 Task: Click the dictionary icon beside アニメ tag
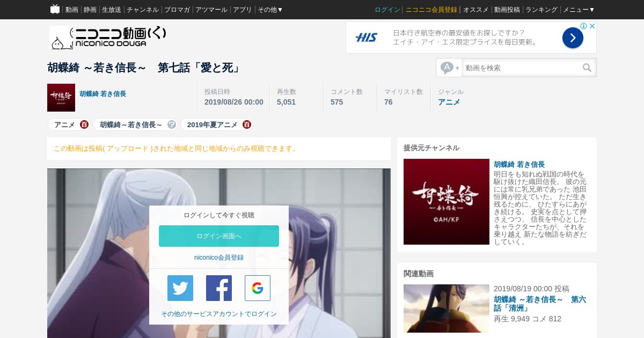click(84, 124)
